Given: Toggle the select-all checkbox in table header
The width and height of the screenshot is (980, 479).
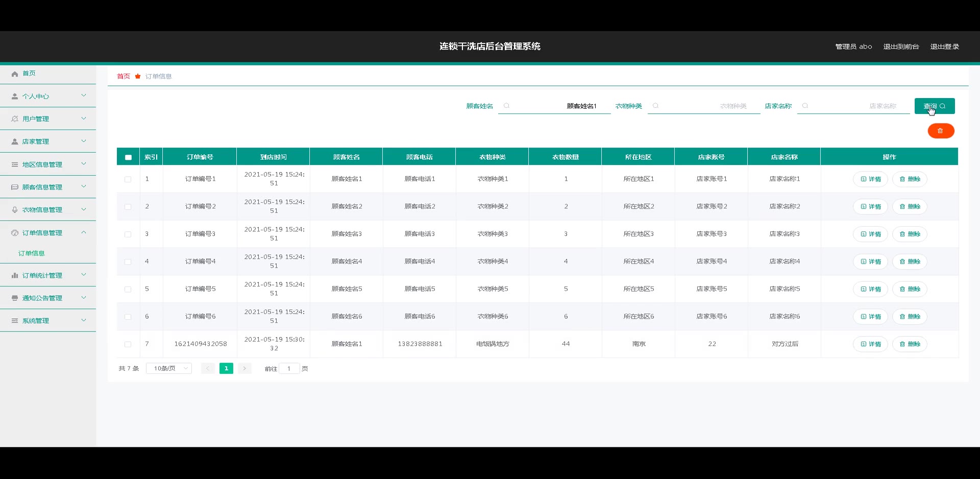Looking at the screenshot, I should [x=128, y=157].
